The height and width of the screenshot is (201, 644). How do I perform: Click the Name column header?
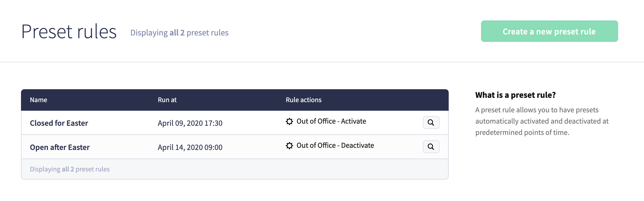(38, 100)
